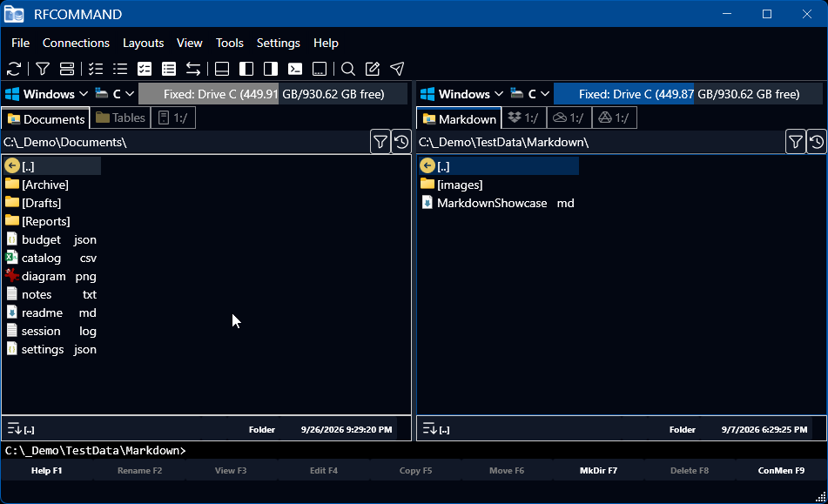Click the paper plane send icon
The height and width of the screenshot is (504, 828).
coord(397,69)
